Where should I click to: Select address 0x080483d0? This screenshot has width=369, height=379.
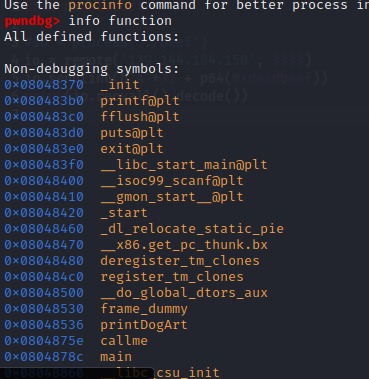coord(44,133)
